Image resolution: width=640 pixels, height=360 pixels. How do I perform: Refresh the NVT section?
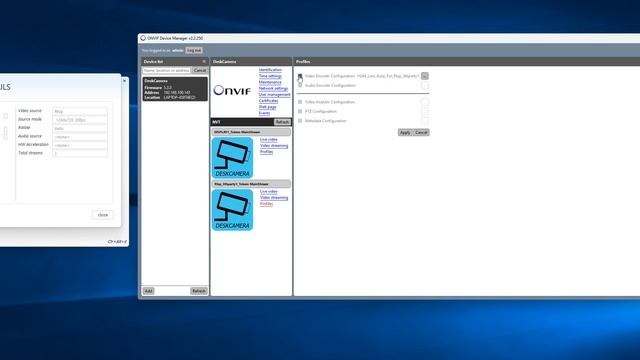(282, 122)
